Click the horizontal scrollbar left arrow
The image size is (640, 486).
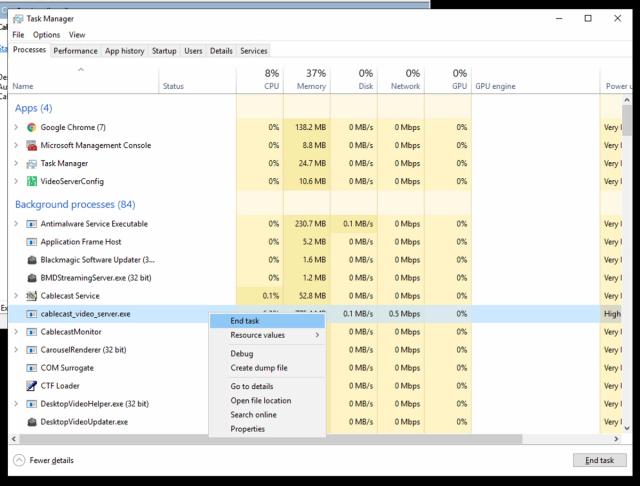(14, 439)
